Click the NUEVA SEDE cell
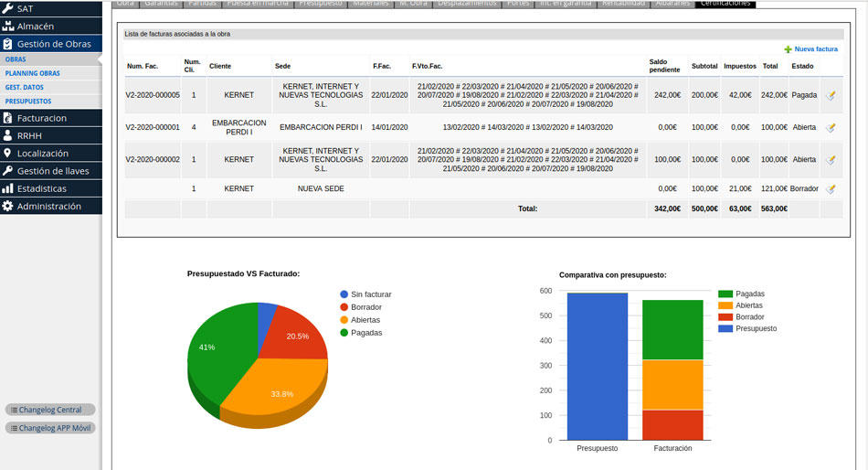The image size is (868, 470). [321, 189]
